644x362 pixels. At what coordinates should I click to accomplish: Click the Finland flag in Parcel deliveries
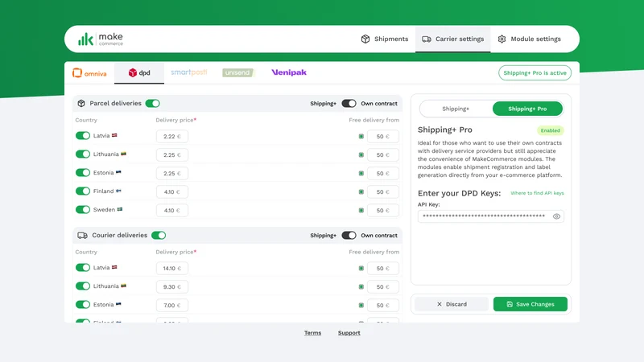[x=118, y=191]
